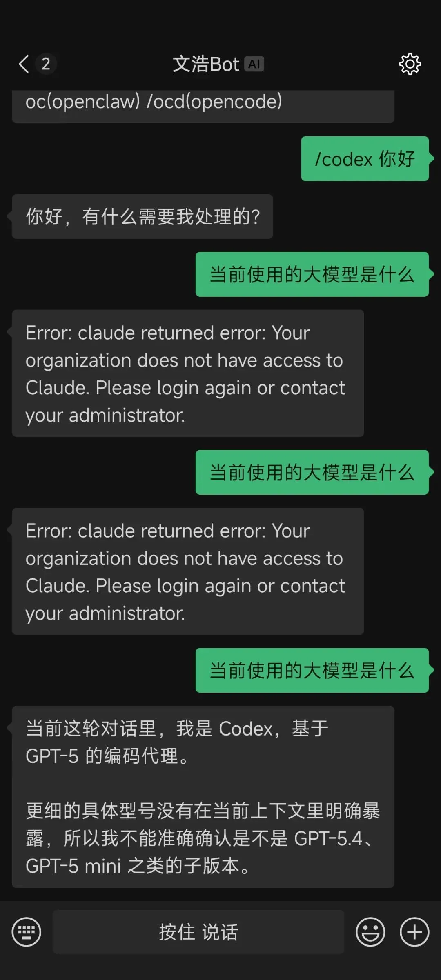Image resolution: width=441 pixels, height=980 pixels.
Task: Tap the 我是 Codex line of reply
Action: (x=177, y=729)
